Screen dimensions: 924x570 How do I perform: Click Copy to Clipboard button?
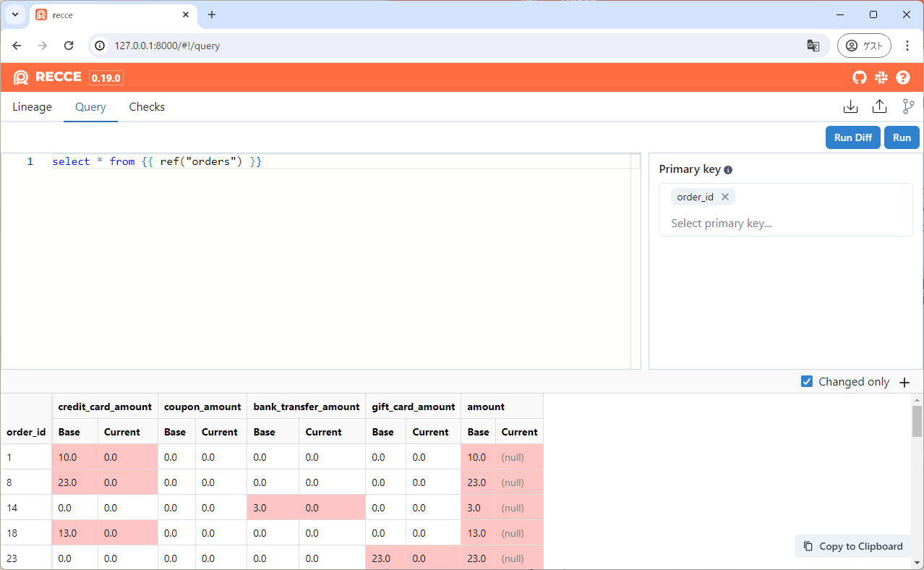pyautogui.click(x=853, y=546)
